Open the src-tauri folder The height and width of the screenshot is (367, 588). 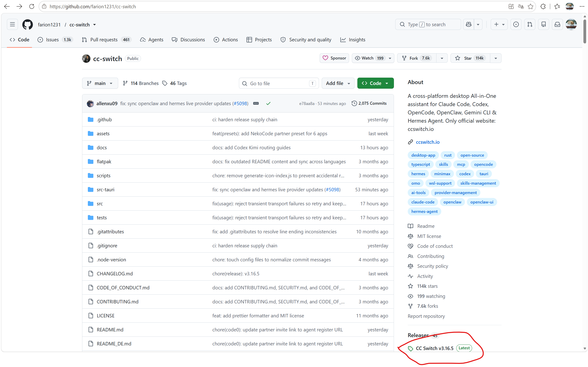point(106,189)
